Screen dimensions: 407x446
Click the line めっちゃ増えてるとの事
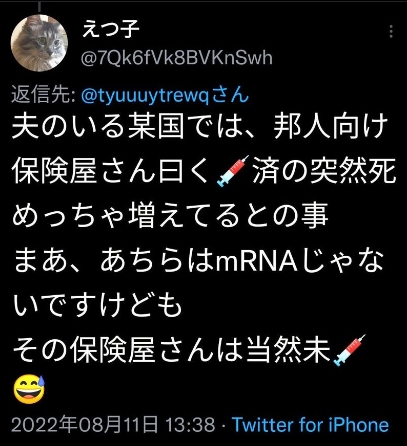170,216
